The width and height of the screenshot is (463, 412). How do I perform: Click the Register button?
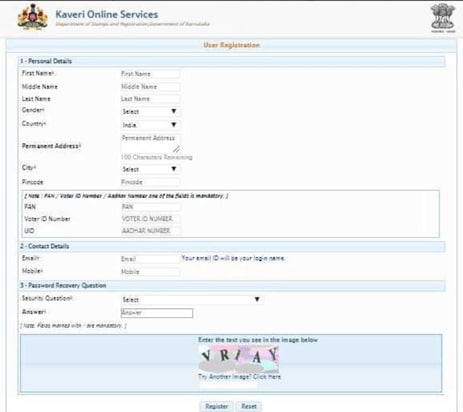[217, 406]
